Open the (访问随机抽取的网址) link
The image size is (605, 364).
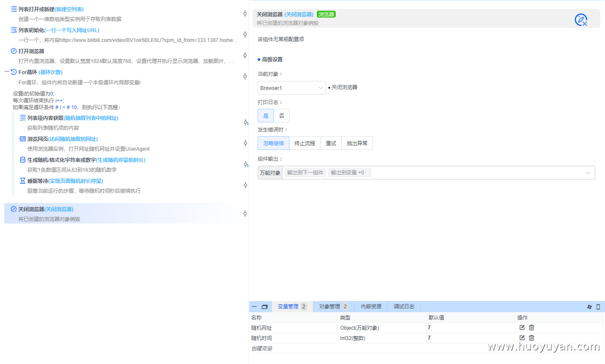[x=73, y=139]
